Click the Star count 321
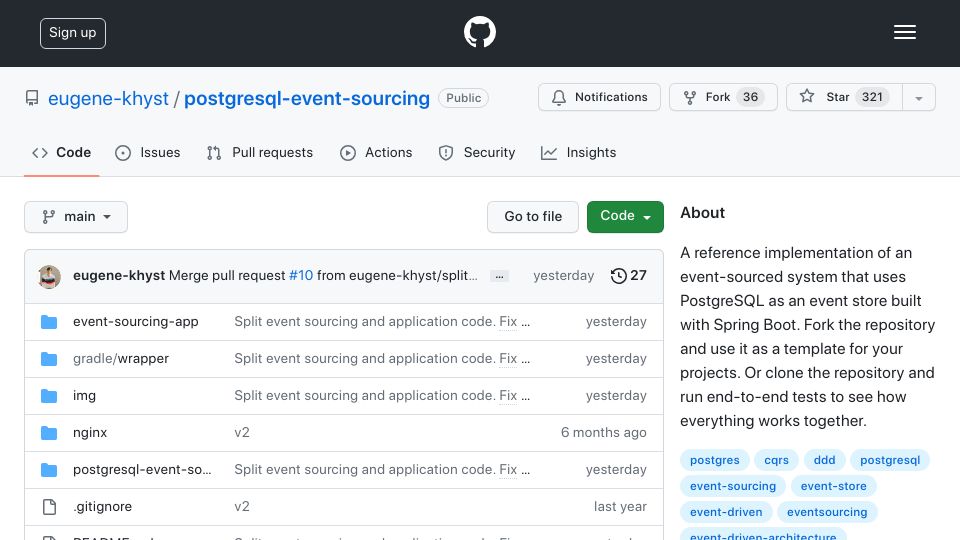Image resolution: width=960 pixels, height=540 pixels. coord(872,97)
